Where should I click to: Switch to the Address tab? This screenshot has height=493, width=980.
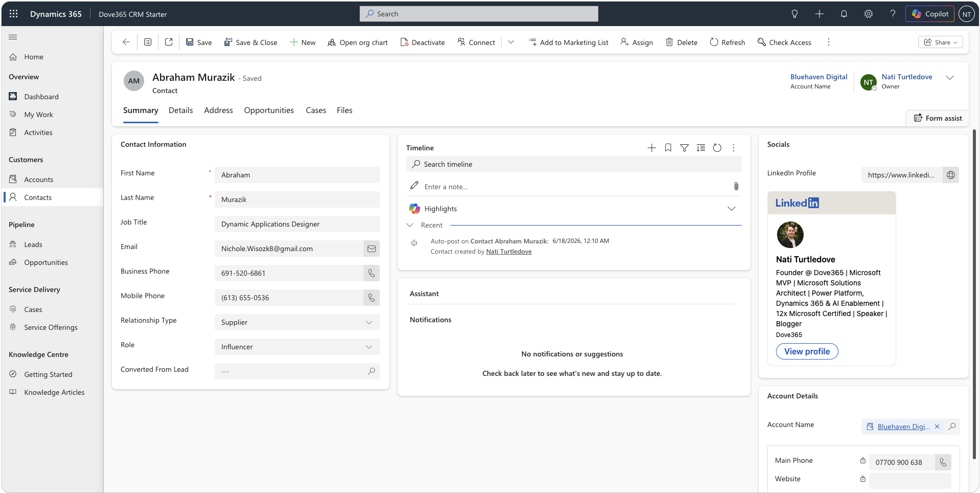pos(218,110)
